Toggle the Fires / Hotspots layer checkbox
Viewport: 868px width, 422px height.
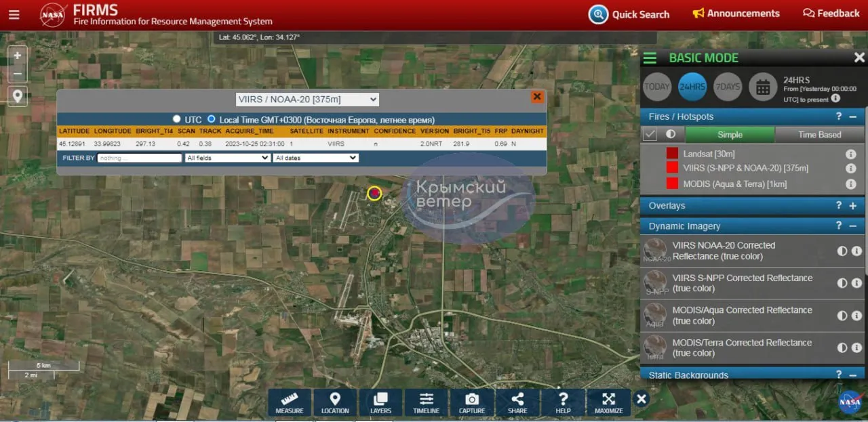[x=650, y=134]
